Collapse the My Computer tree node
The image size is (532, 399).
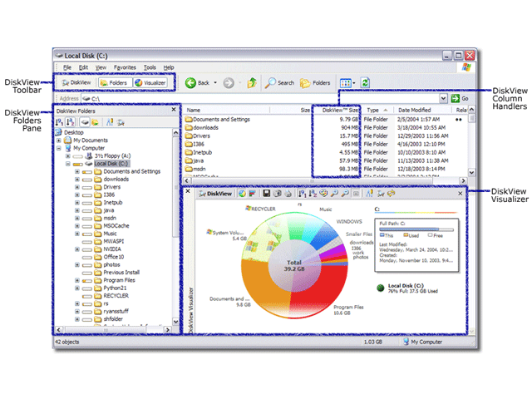59,148
